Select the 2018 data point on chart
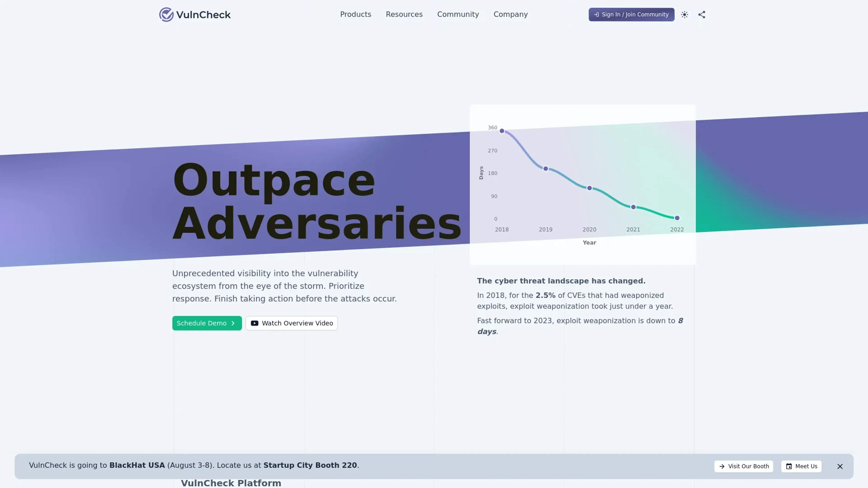Screen dimensions: 868x488 click(x=502, y=131)
